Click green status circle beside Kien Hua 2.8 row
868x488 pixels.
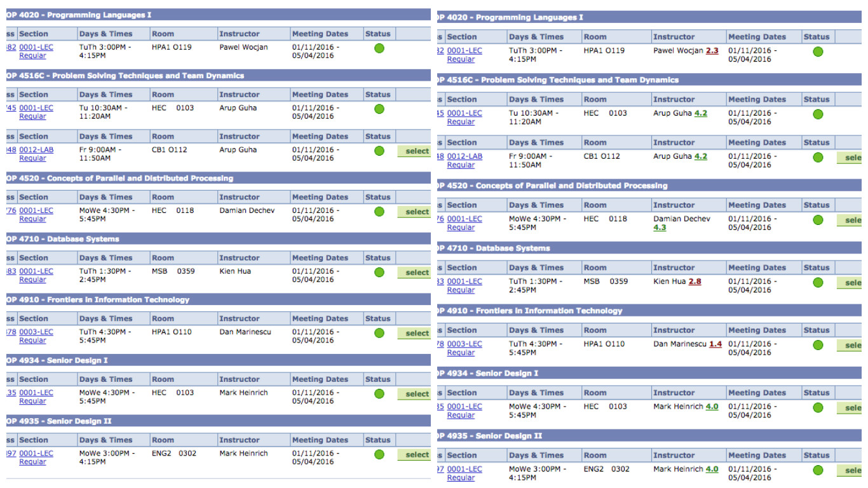point(818,282)
